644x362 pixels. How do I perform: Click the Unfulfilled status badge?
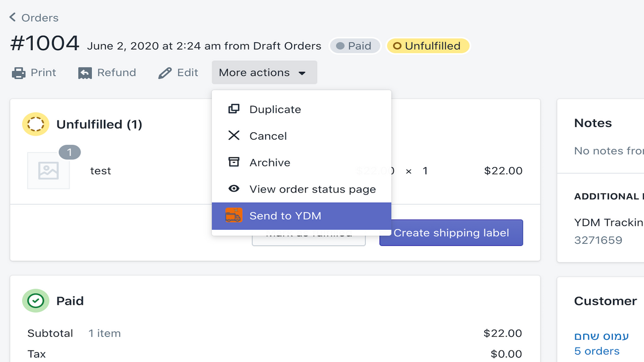[428, 46]
